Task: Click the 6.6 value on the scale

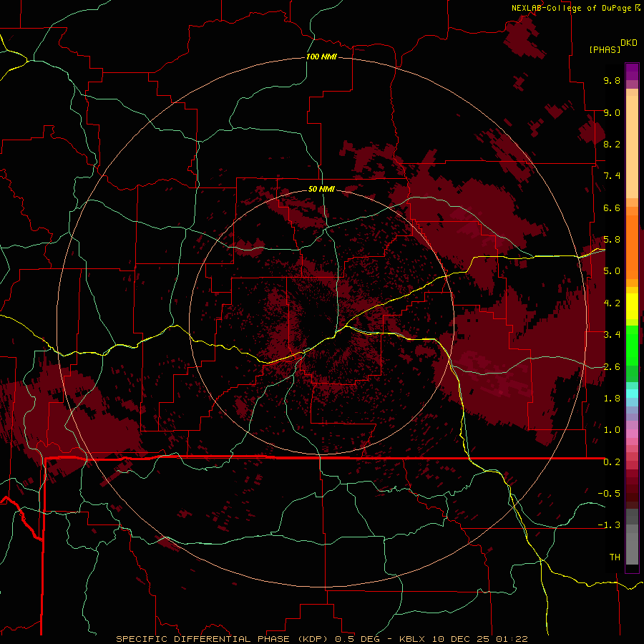Action: tap(612, 208)
